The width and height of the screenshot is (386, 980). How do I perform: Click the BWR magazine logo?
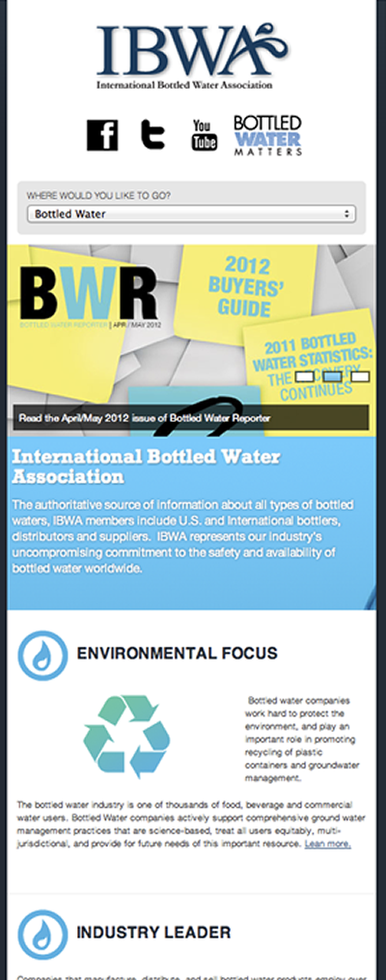(x=90, y=297)
